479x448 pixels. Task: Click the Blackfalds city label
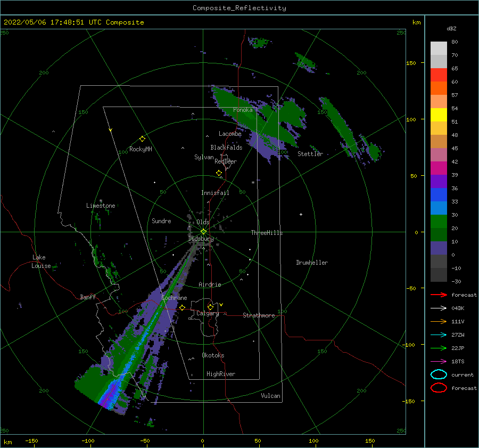(x=226, y=148)
